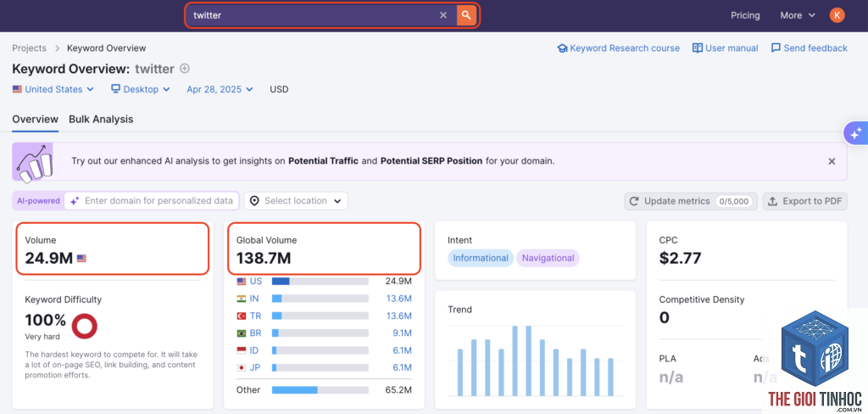Select the Navigational intent tag

[x=548, y=258]
